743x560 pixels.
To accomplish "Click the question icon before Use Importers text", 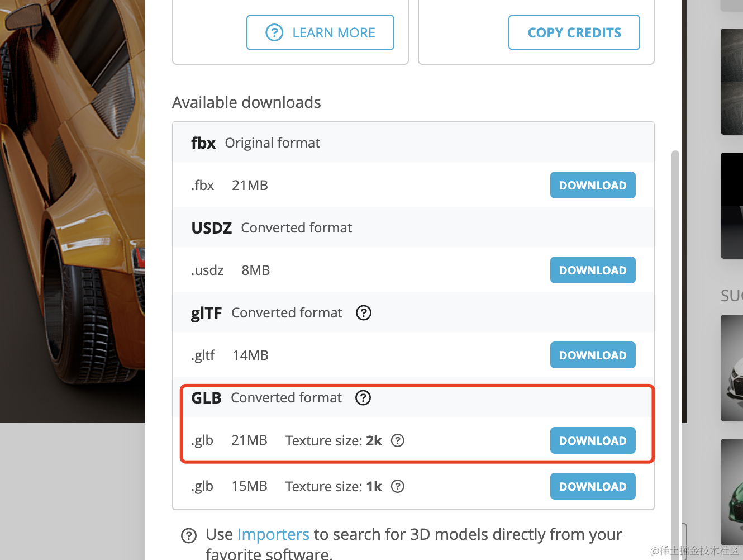I will point(189,536).
